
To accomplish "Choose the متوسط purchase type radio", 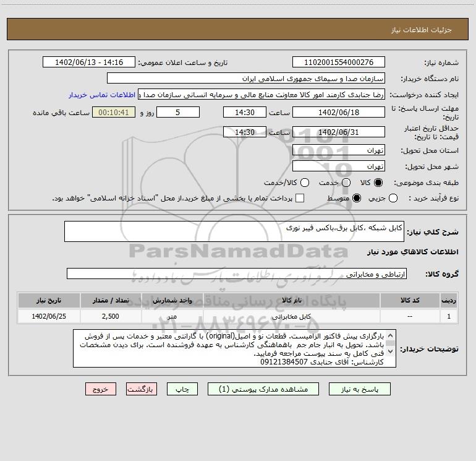I will coord(357,198).
